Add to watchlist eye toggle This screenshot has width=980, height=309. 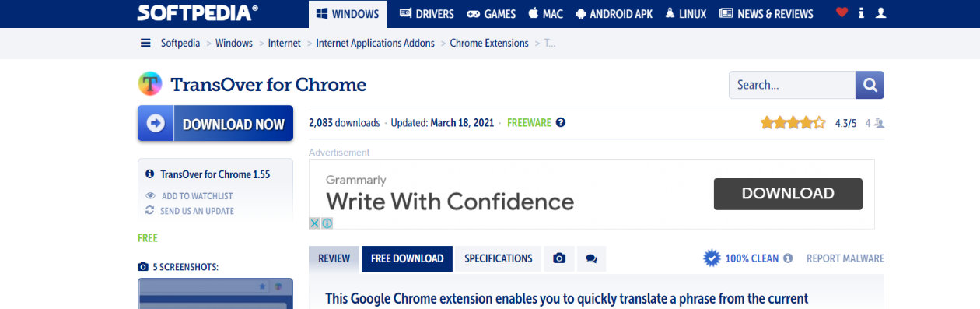pos(150,196)
